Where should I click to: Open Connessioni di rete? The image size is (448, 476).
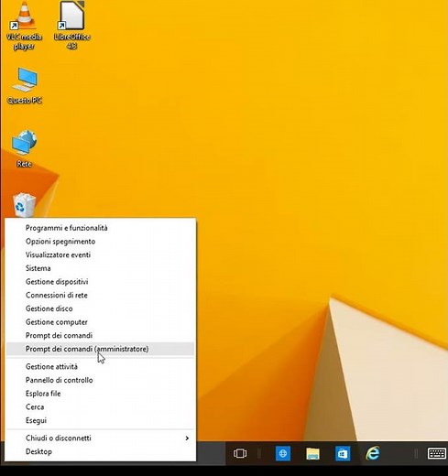point(100,295)
